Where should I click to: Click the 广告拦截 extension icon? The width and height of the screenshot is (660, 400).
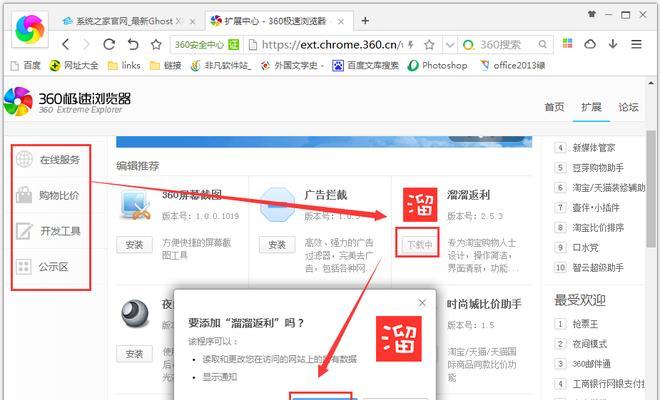[x=277, y=205]
